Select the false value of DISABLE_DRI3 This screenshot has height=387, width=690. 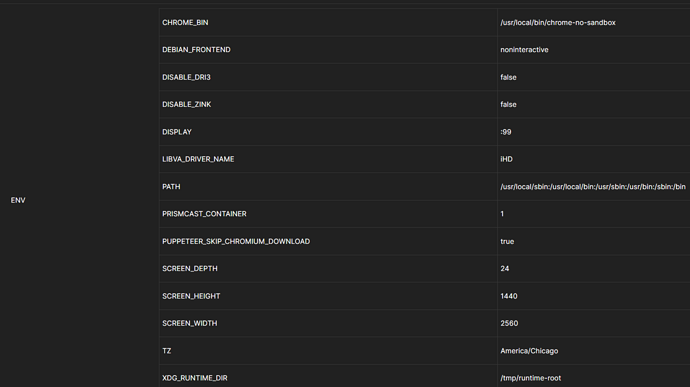(508, 77)
